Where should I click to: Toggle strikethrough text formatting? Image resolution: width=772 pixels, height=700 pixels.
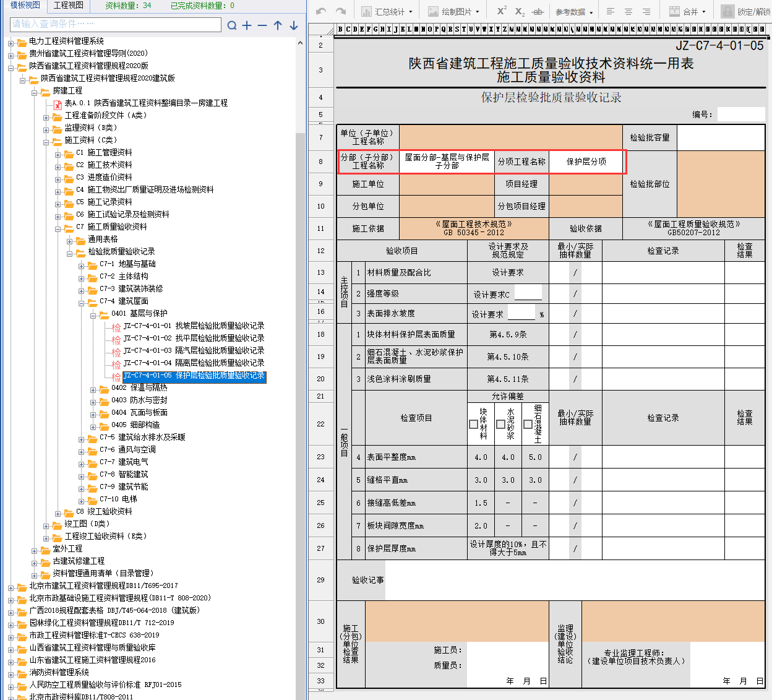click(538, 11)
